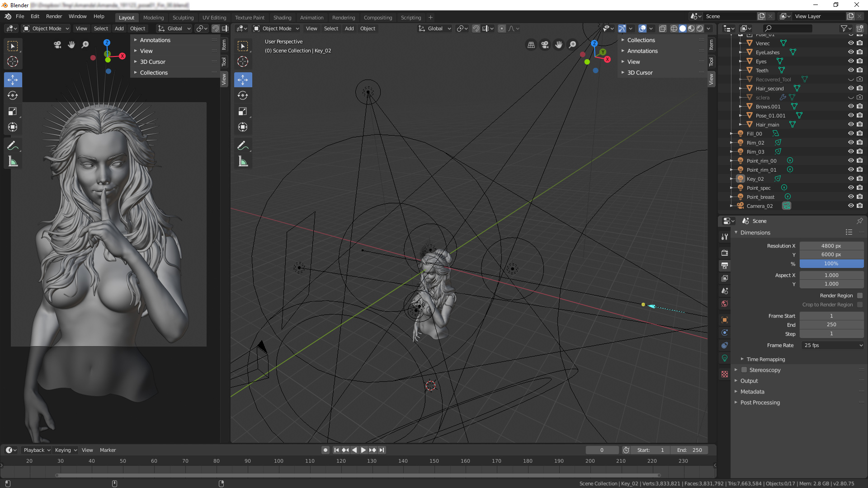Enable the snapping magnet icon in viewport header

pos(476,28)
